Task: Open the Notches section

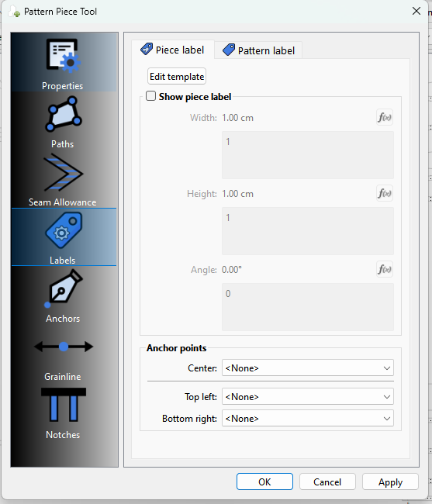Action: (x=64, y=412)
